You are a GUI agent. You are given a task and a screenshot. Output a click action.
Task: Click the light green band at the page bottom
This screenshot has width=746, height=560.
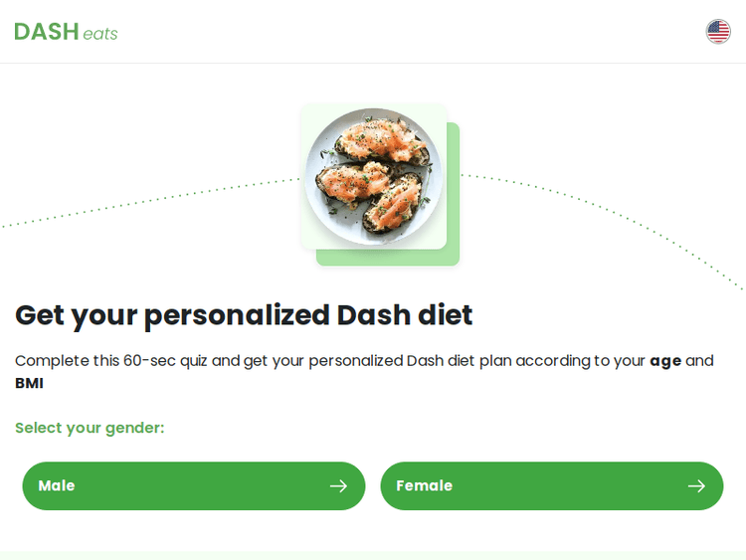(x=373, y=555)
